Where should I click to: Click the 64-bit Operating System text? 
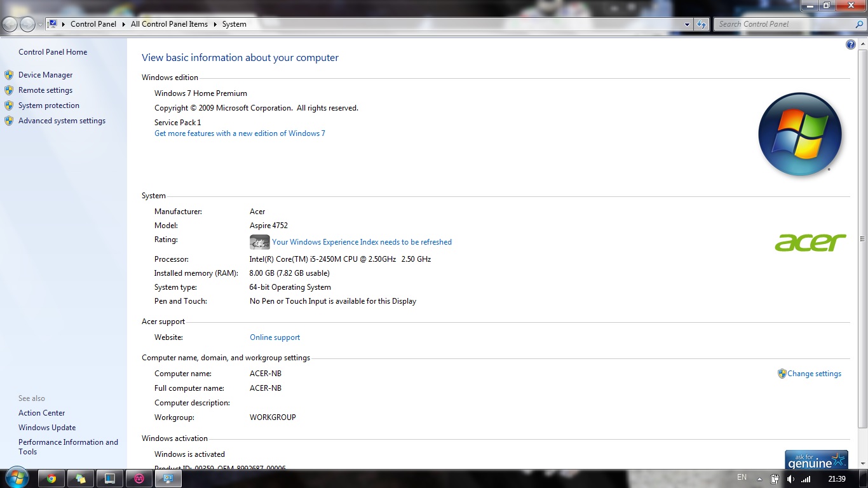[x=290, y=287]
